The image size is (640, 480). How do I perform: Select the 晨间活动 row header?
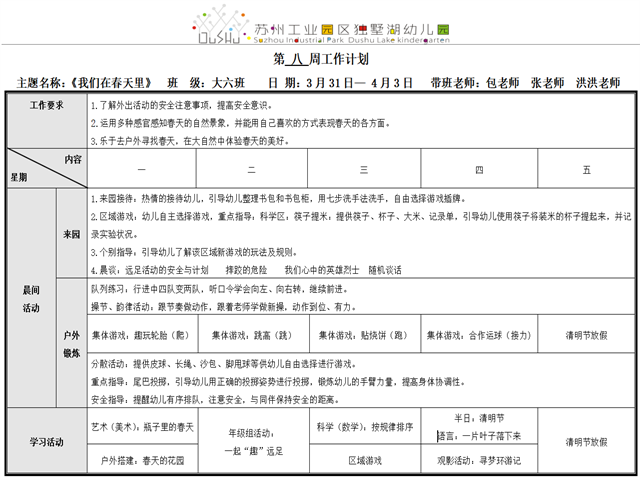point(31,297)
